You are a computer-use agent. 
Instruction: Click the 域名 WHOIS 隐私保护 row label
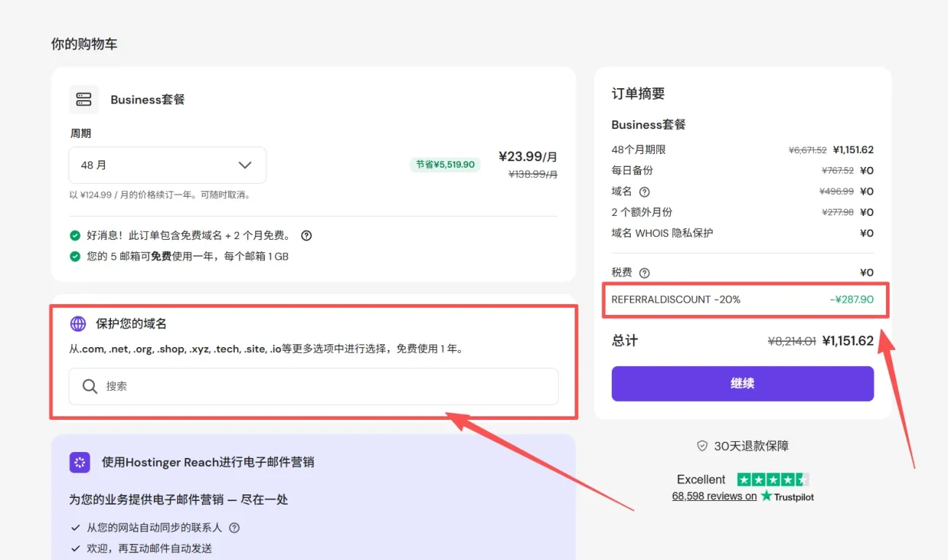[x=662, y=233]
